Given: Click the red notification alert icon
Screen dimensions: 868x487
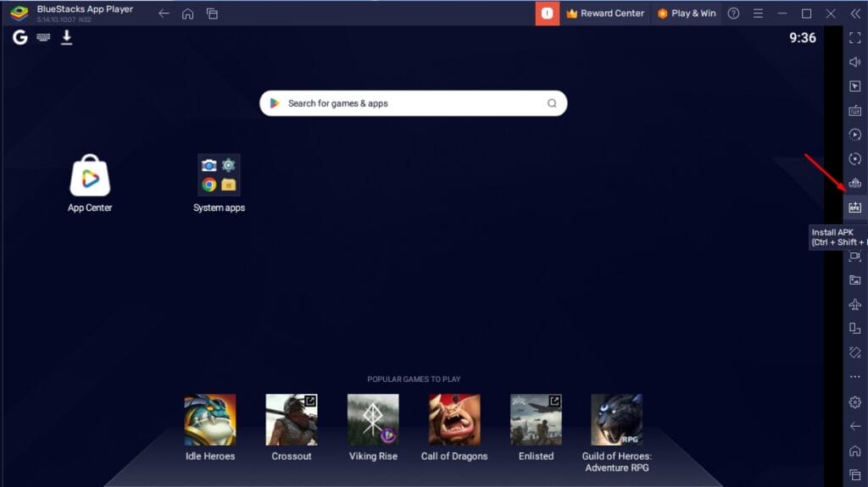Looking at the screenshot, I should [x=547, y=14].
